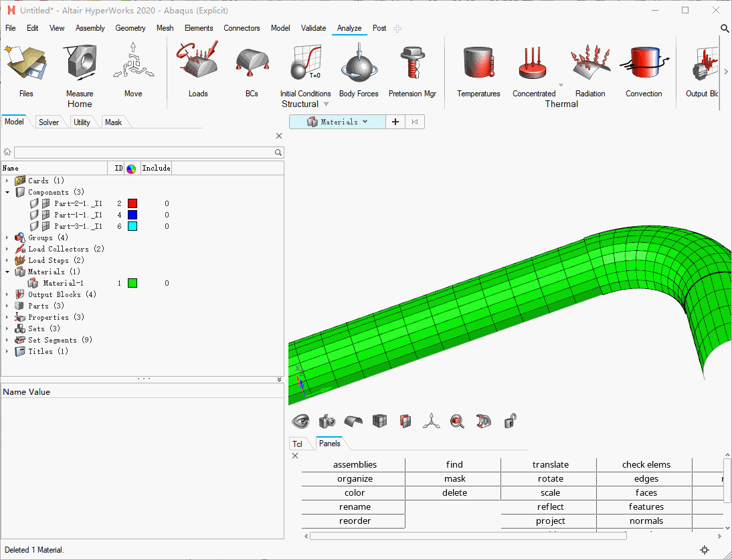Switch to the Tcl tab
Screen dimensions: 732x560
pos(298,444)
